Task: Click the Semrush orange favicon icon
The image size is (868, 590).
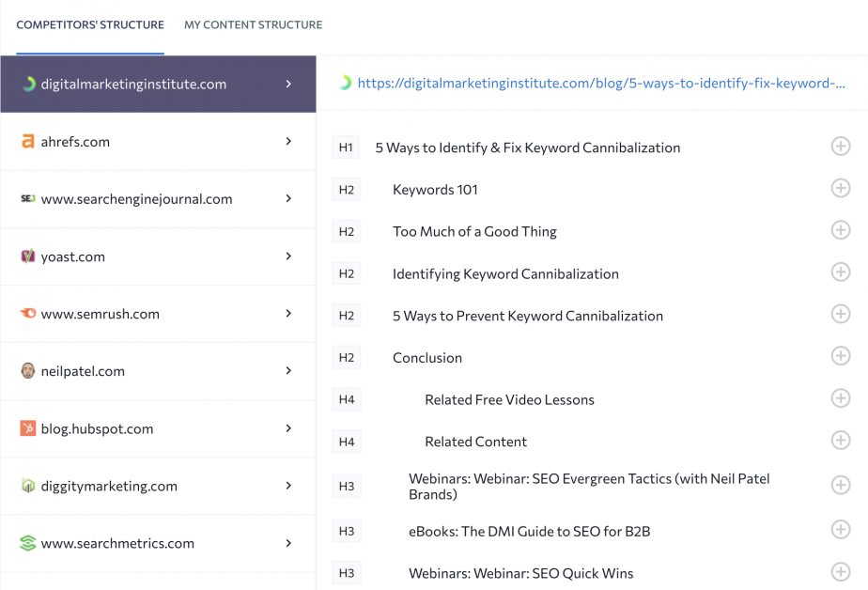Action: tap(27, 314)
